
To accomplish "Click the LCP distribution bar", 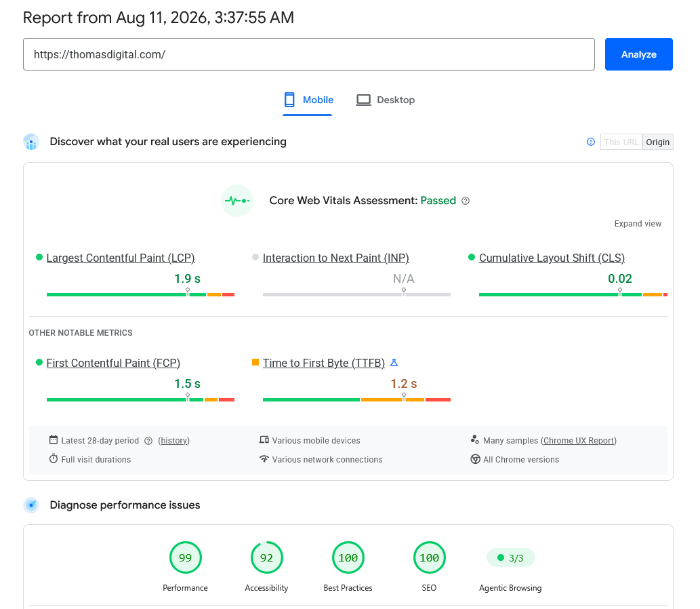I will point(141,294).
